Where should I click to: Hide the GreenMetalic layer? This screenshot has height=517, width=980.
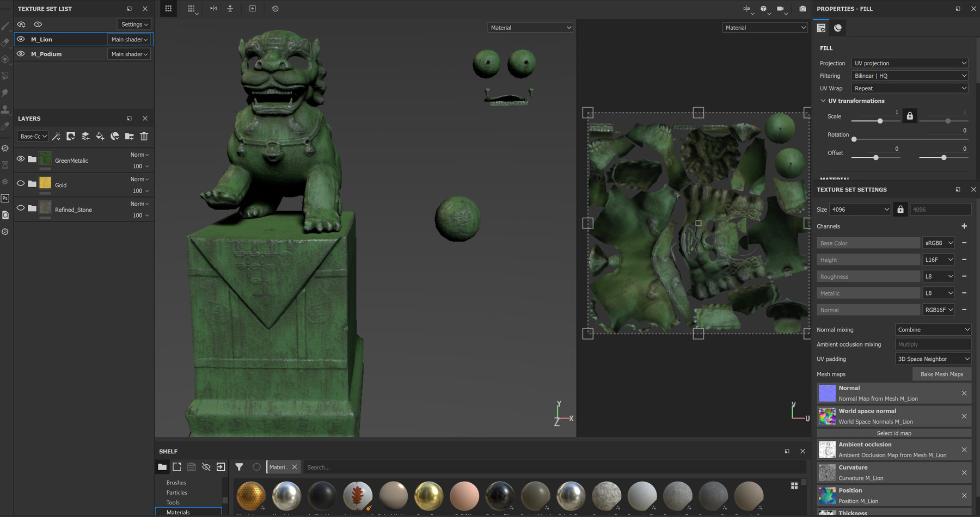coord(21,159)
